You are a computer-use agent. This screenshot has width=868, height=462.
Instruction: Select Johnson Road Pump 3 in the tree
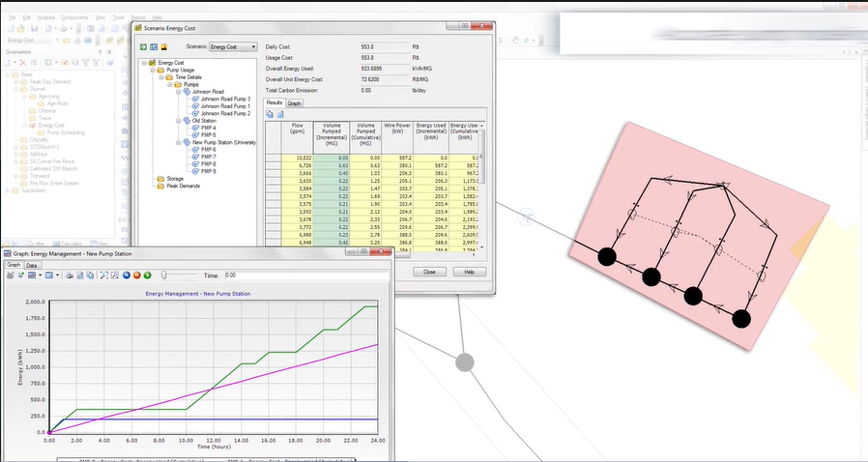click(x=225, y=99)
